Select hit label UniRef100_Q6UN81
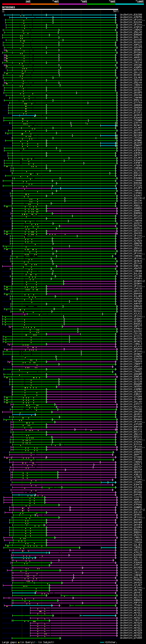The image size is (146, 644). [131, 50]
